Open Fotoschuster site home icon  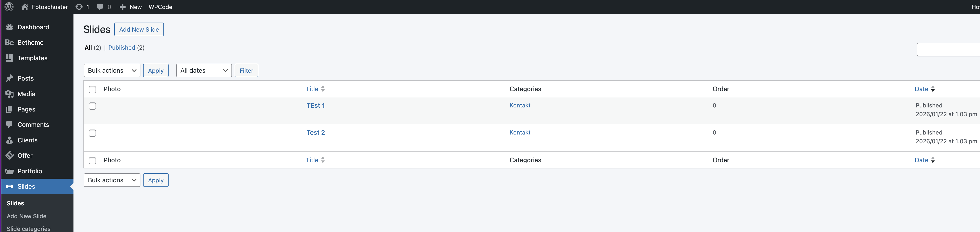click(x=25, y=7)
